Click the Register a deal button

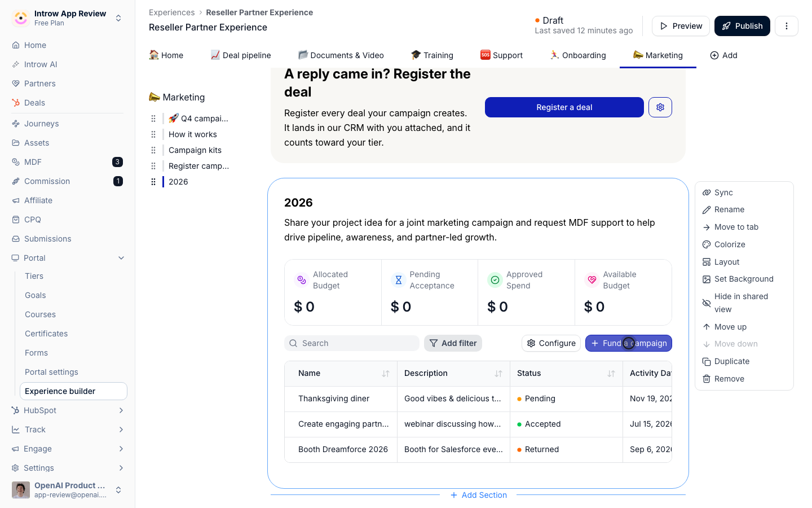[564, 107]
